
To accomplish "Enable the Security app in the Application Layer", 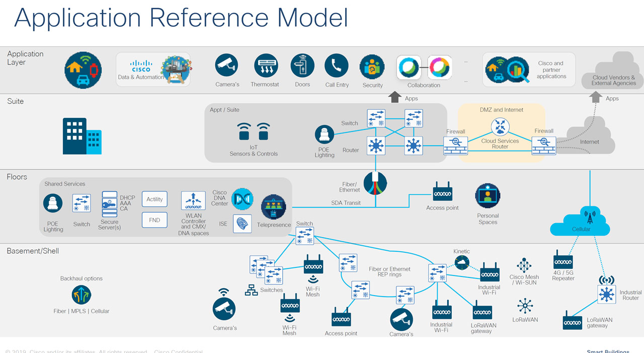I will 372,65.
